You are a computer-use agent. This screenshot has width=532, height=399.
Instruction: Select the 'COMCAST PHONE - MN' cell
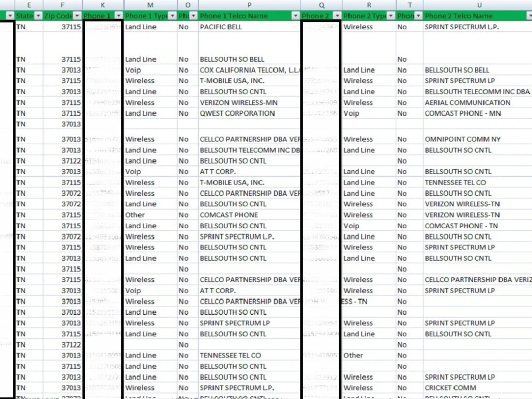click(x=478, y=113)
